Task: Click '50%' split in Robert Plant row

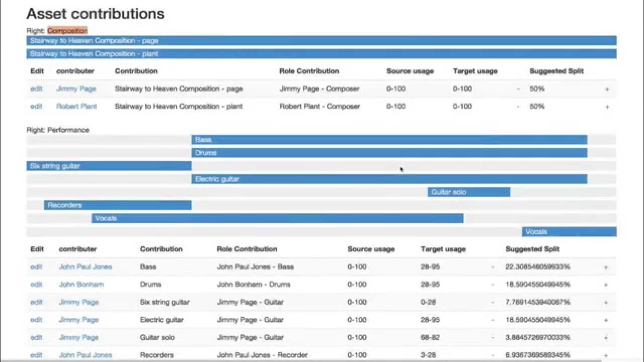Action: [537, 106]
